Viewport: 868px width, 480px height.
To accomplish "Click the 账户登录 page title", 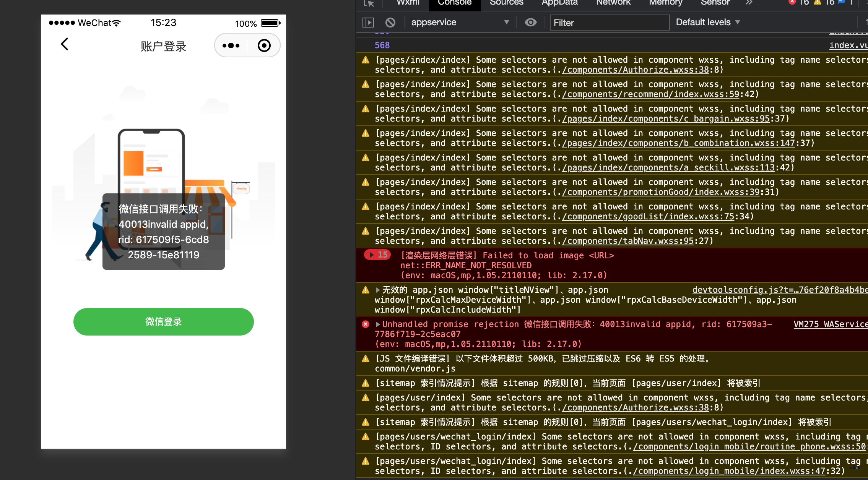I will pyautogui.click(x=163, y=47).
